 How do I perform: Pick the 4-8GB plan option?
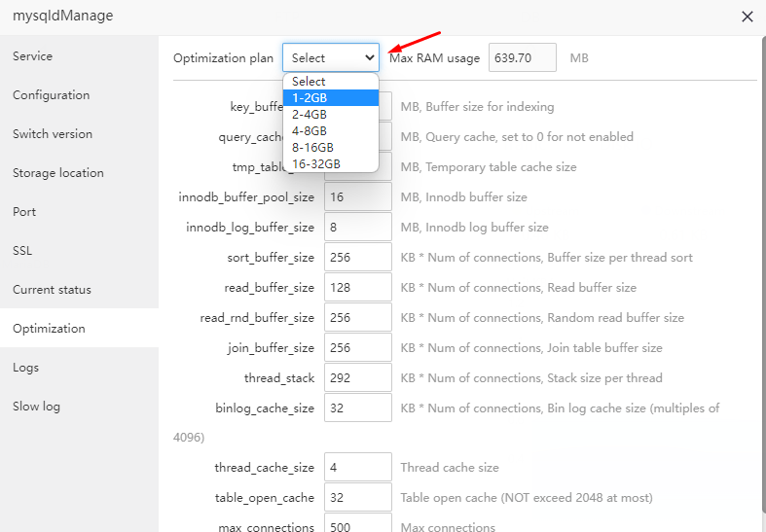pyautogui.click(x=330, y=130)
